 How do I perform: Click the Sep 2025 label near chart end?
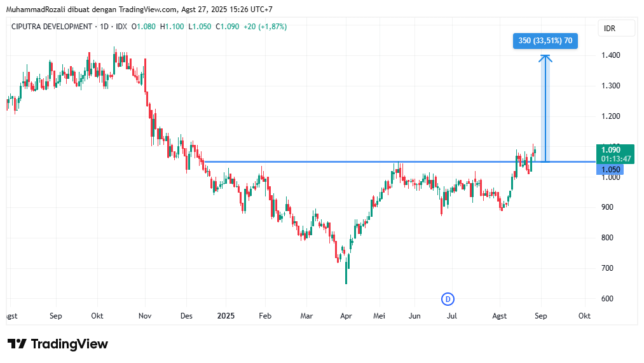[541, 316]
